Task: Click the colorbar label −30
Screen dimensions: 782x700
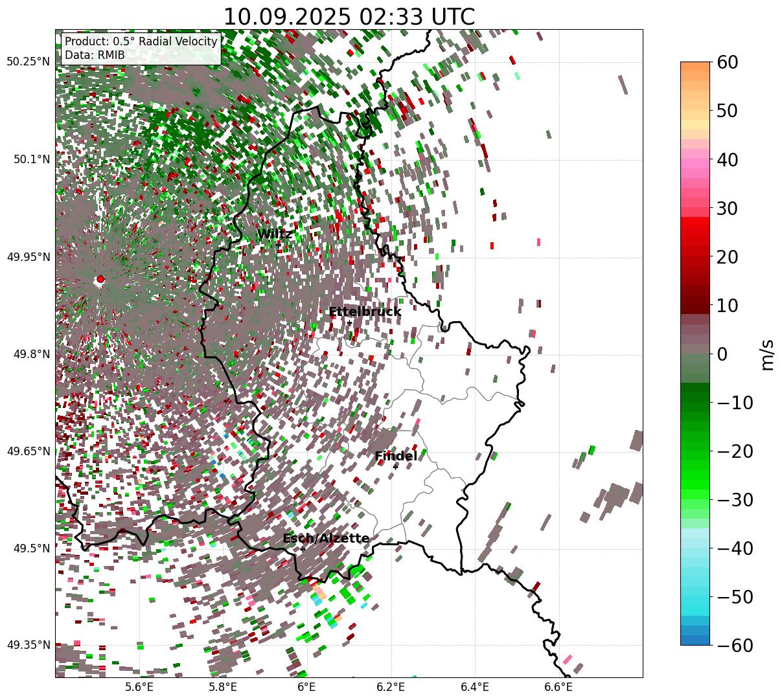Action: point(735,500)
